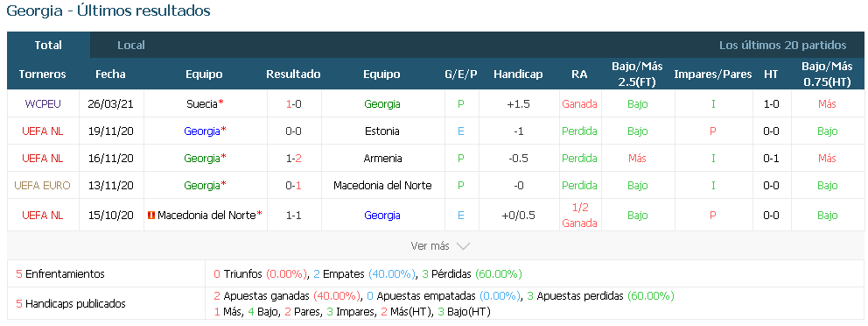Click the 1/2 Ganada RA cell
Image resolution: width=868 pixels, height=326 pixels.
point(579,215)
